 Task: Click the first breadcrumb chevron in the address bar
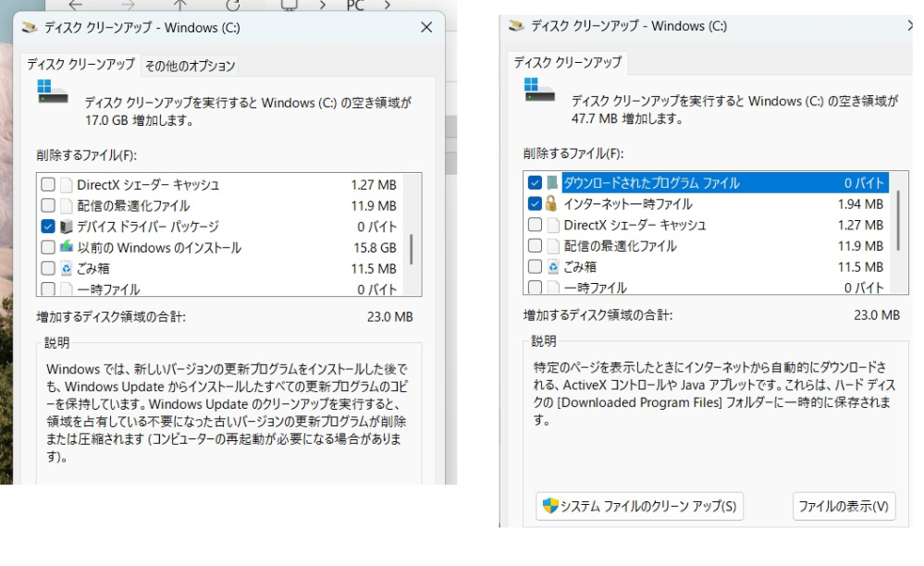pos(321,6)
